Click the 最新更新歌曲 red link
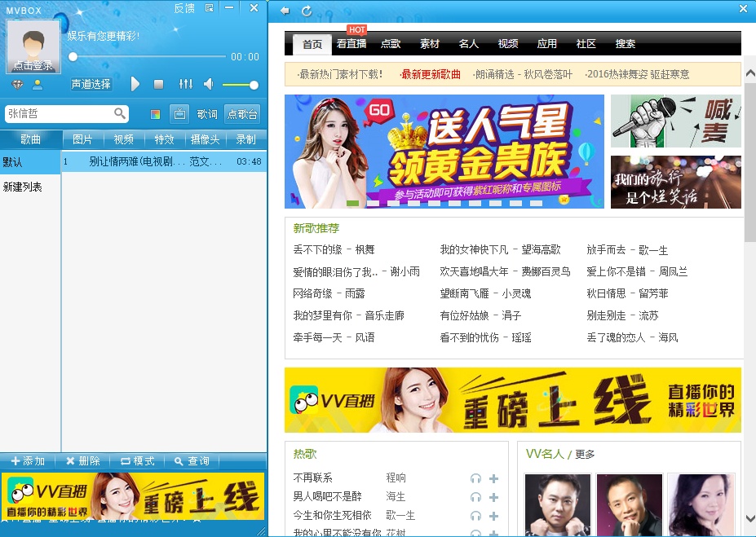Viewport: 756px width, 537px height. point(431,74)
